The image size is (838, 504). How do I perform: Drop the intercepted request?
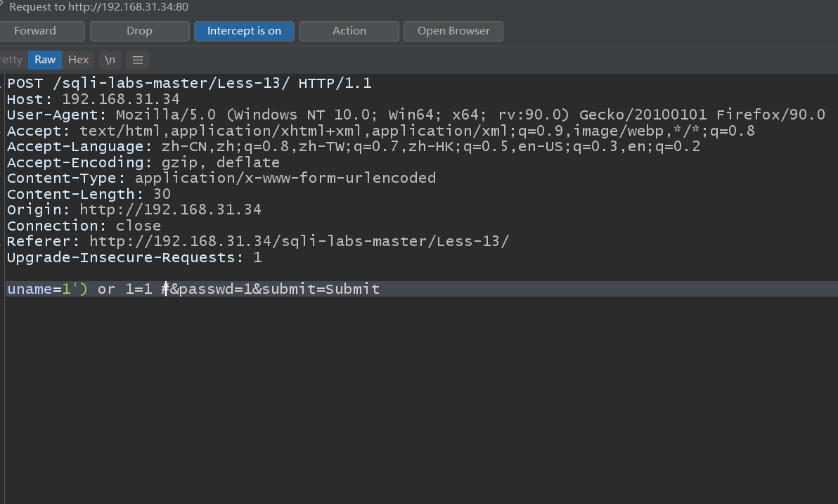pyautogui.click(x=139, y=31)
